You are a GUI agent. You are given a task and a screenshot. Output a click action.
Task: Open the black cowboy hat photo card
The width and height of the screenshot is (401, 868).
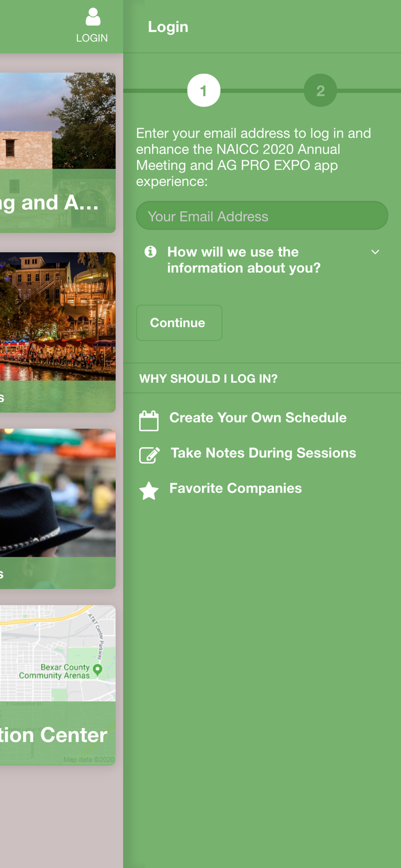(x=58, y=509)
